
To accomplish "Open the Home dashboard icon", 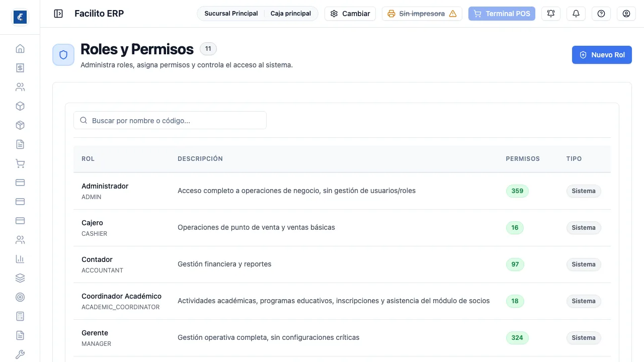I will (20, 49).
